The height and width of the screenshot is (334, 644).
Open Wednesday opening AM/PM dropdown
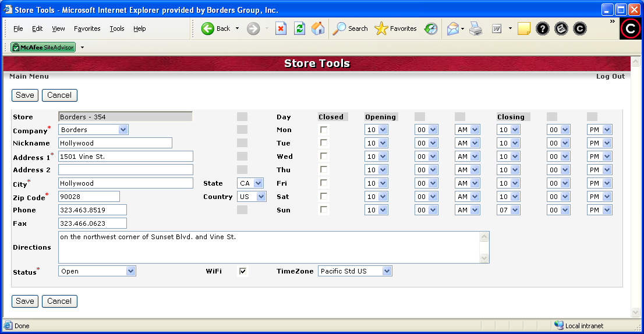(x=468, y=157)
